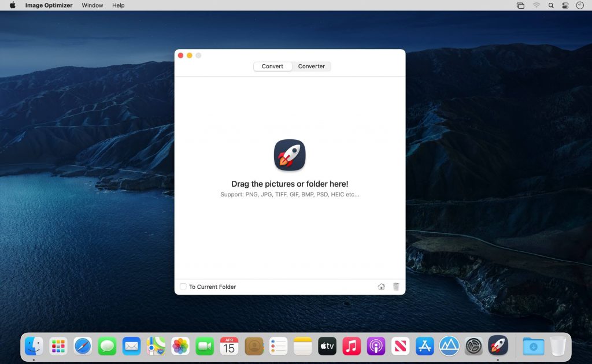Switch to the Converter tab
This screenshot has width=592, height=364.
tap(312, 66)
